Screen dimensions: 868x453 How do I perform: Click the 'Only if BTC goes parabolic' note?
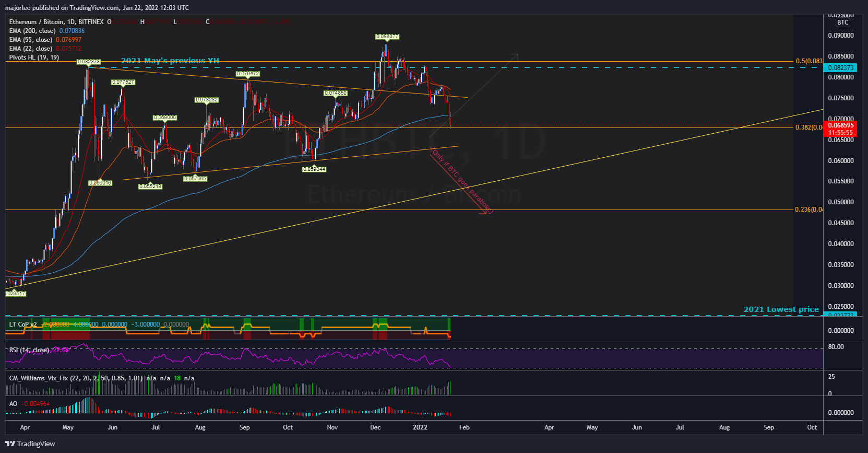tap(461, 181)
